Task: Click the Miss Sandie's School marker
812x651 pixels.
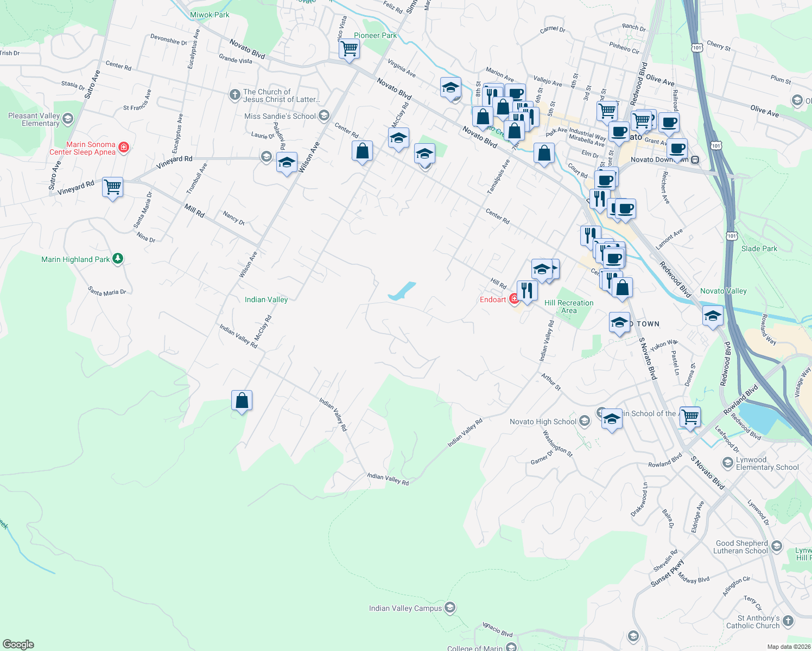Action: (324, 116)
